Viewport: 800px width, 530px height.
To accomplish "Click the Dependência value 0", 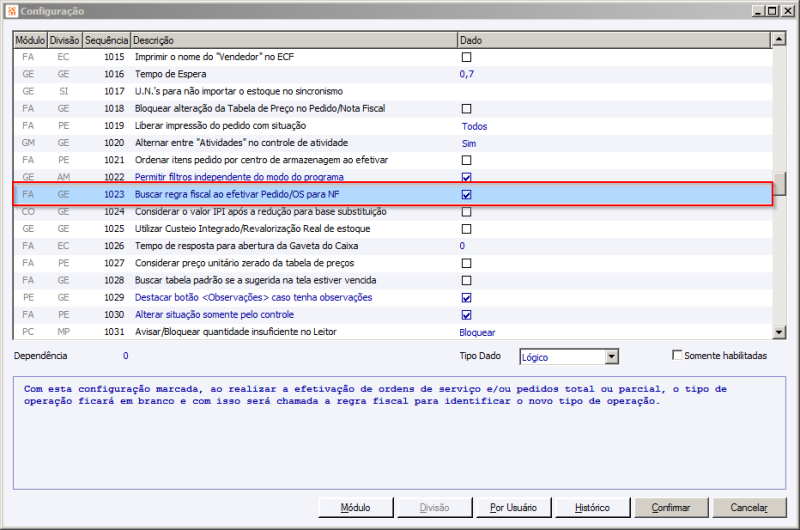I will (x=126, y=356).
